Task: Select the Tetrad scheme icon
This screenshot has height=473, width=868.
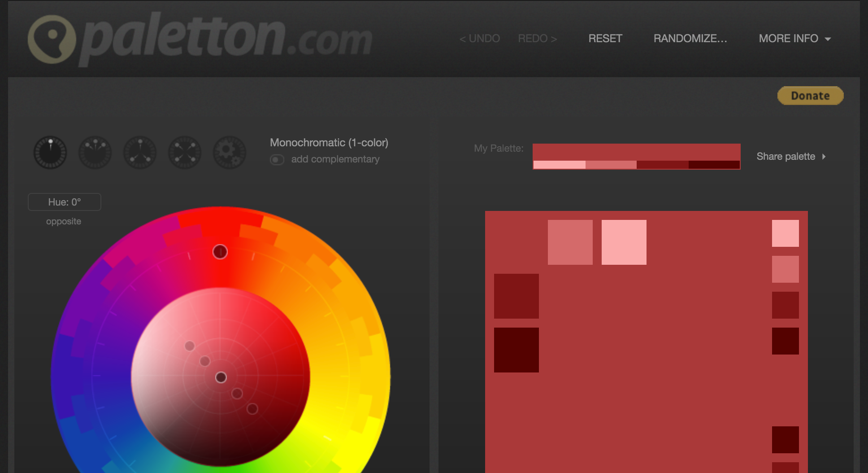Action: [x=185, y=153]
